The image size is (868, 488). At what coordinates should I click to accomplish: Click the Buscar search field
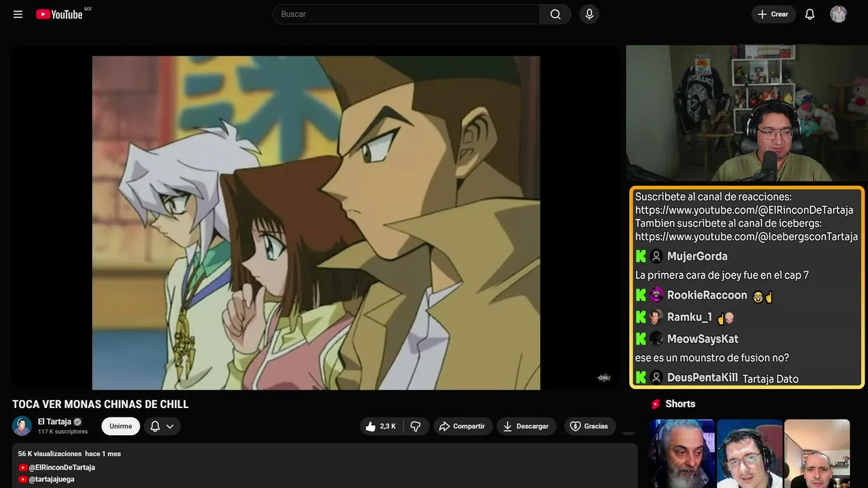click(406, 14)
